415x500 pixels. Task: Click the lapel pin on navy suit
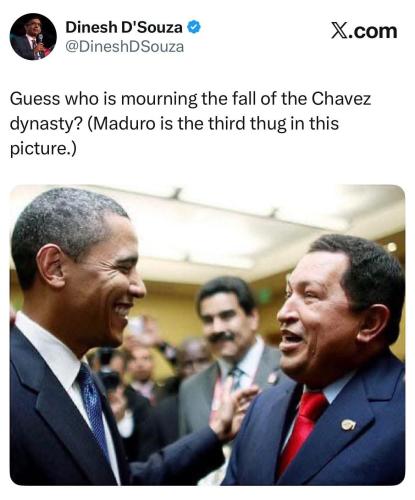(348, 424)
